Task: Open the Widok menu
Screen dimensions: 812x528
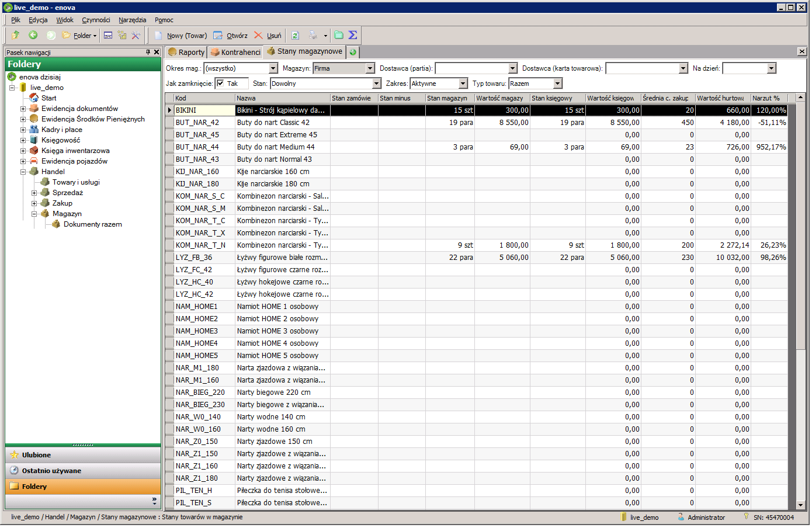Action: (65, 20)
